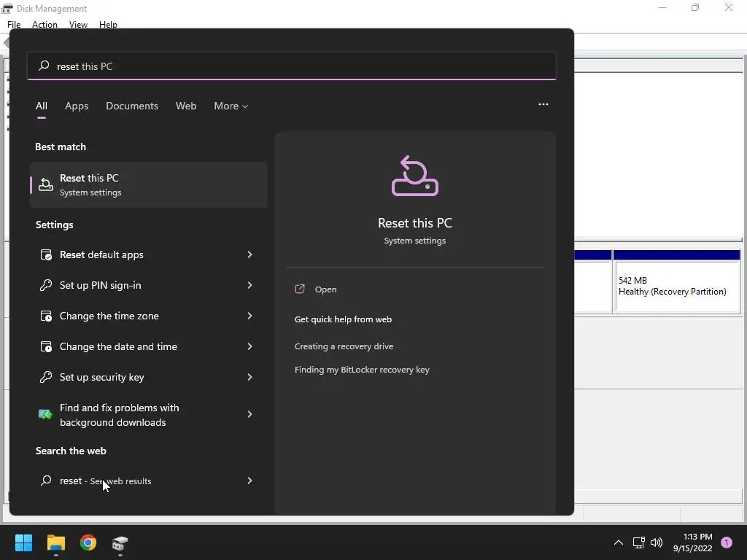This screenshot has width=747, height=560.
Task: Click the PIN sign-in key icon
Action: [x=46, y=285]
